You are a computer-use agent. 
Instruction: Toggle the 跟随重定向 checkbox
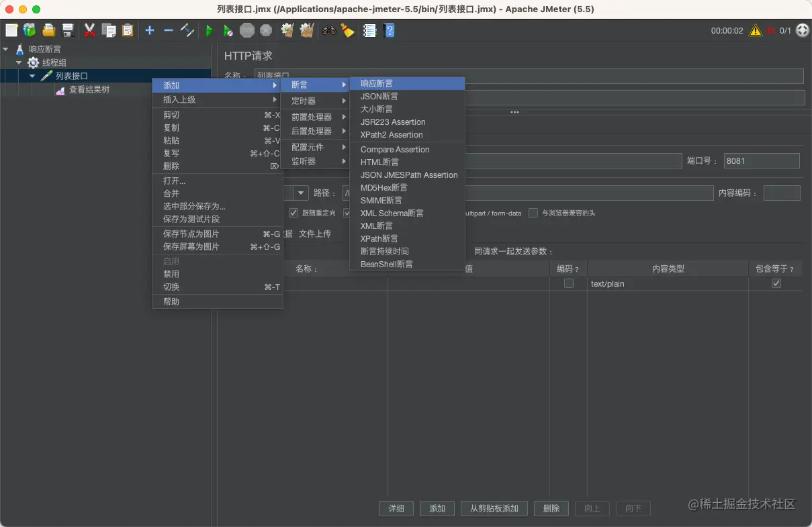[294, 213]
